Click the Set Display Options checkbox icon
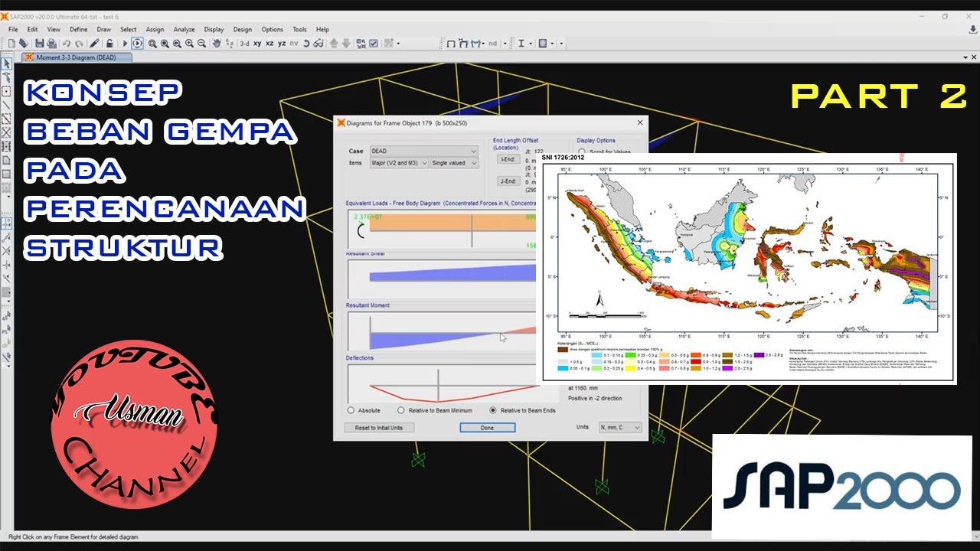Image resolution: width=980 pixels, height=551 pixels. click(373, 43)
